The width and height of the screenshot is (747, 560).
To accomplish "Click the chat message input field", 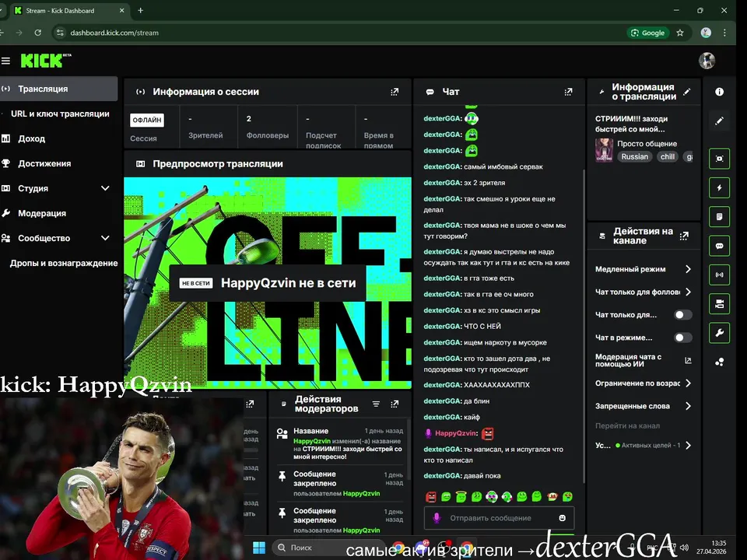I will [x=499, y=518].
